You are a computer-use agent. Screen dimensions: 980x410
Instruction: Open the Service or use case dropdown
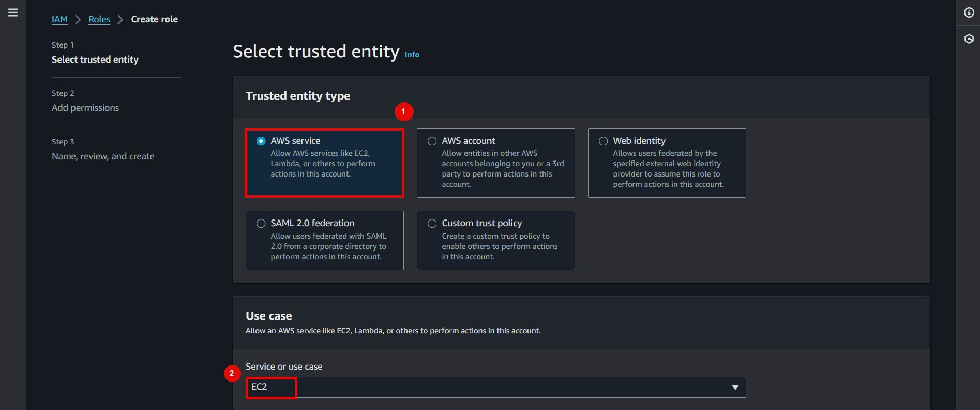[x=495, y=387]
